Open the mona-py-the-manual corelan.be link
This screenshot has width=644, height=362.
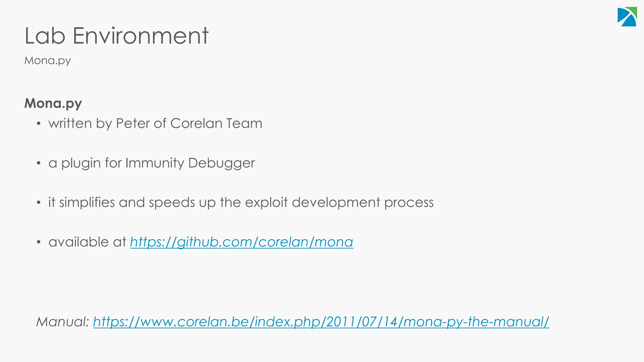321,322
